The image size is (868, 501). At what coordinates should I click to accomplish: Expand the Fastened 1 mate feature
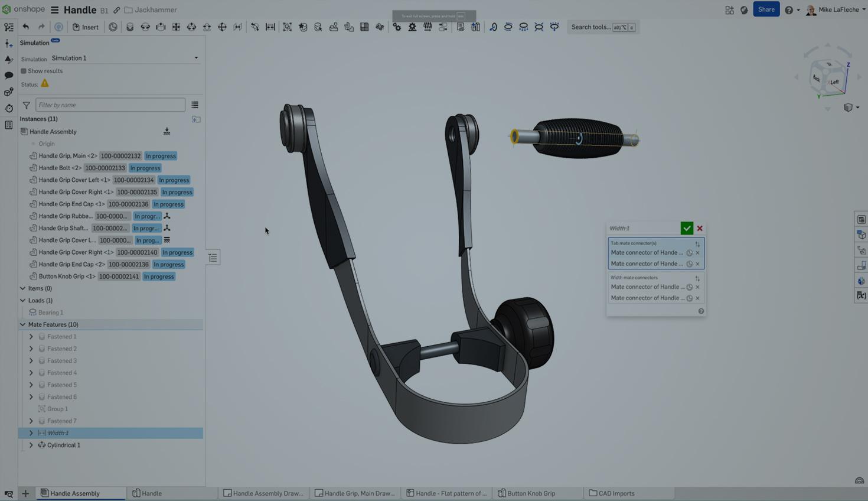(31, 336)
